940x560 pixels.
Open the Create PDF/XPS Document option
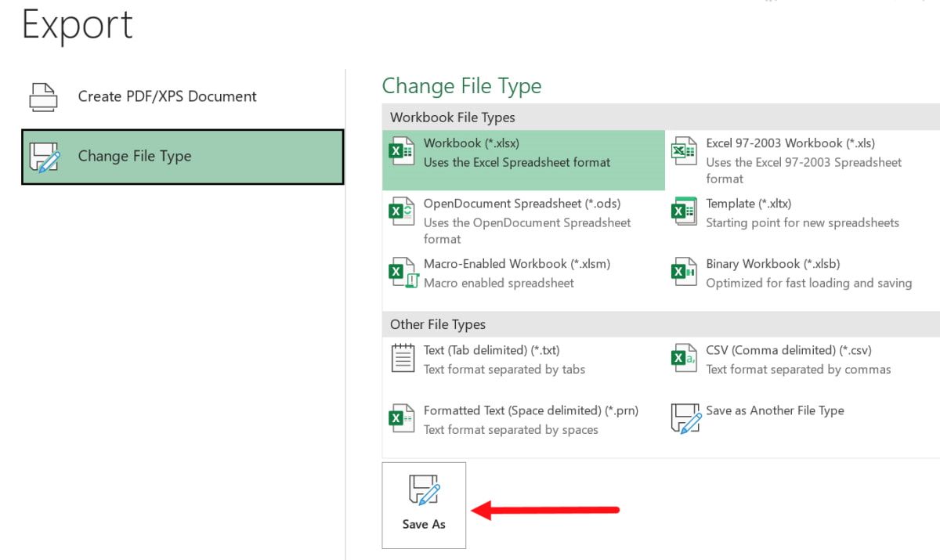pyautogui.click(x=167, y=96)
